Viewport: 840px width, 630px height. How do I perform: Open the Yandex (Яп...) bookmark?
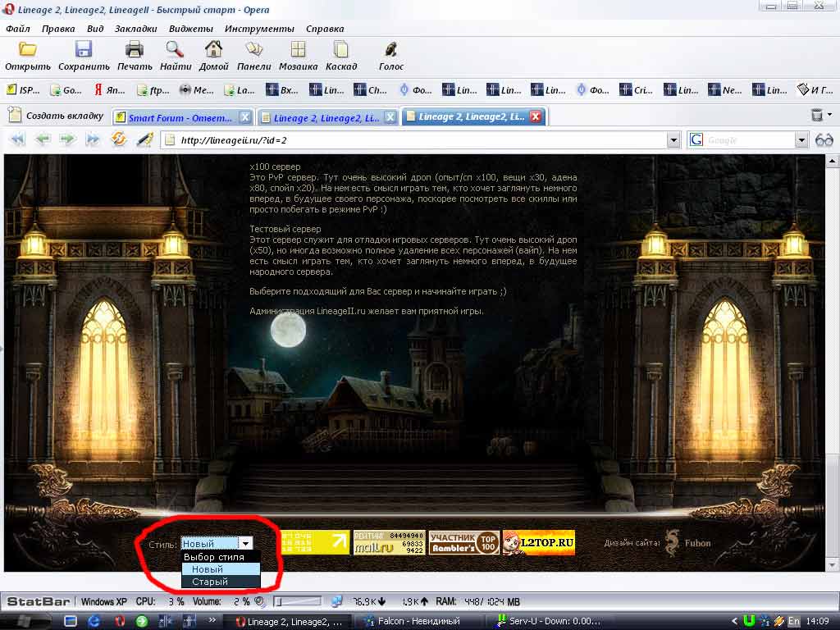[x=109, y=90]
